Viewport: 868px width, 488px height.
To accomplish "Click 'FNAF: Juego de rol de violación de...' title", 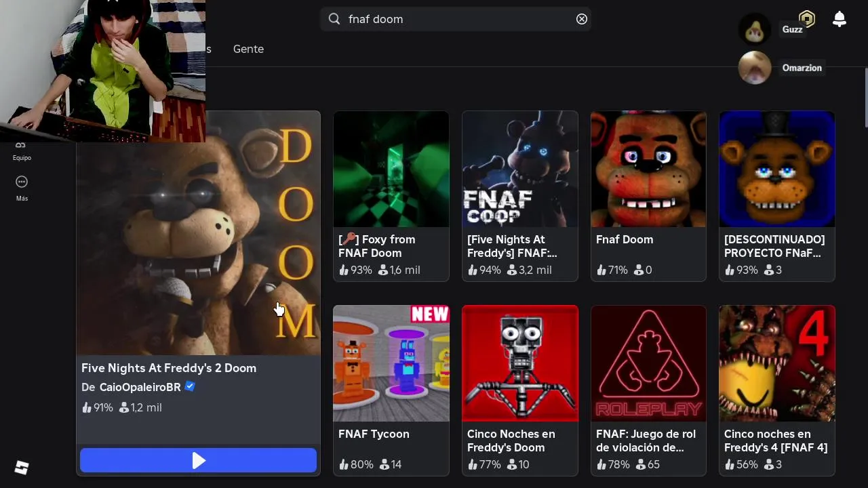I will [646, 441].
